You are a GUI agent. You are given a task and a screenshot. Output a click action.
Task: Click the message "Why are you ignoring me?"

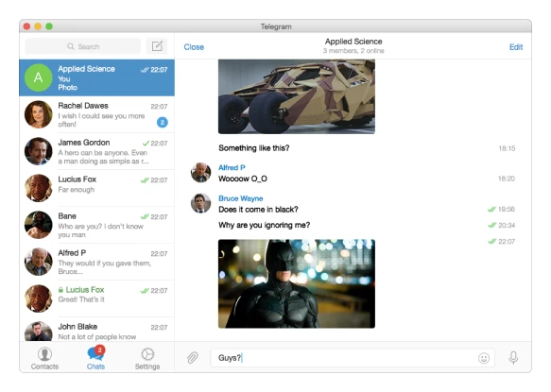coord(265,225)
